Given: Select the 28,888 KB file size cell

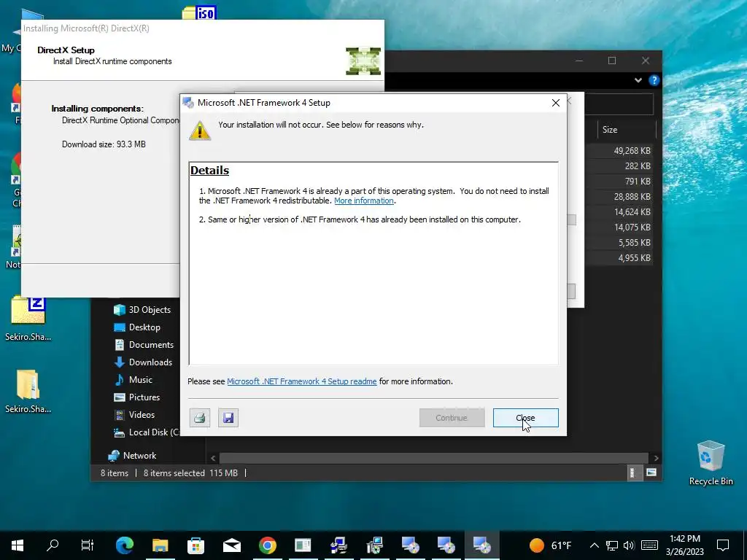Looking at the screenshot, I should pyautogui.click(x=632, y=197).
